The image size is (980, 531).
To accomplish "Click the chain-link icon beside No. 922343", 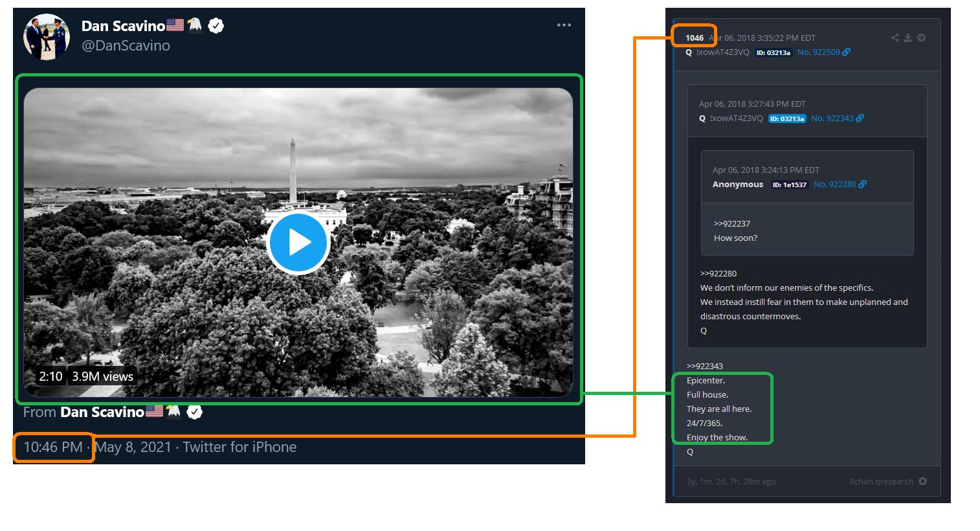I will click(x=860, y=119).
